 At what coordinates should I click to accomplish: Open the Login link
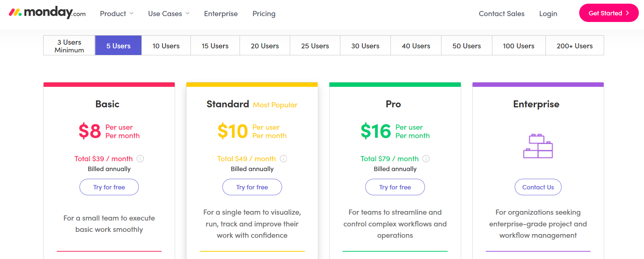pyautogui.click(x=548, y=14)
